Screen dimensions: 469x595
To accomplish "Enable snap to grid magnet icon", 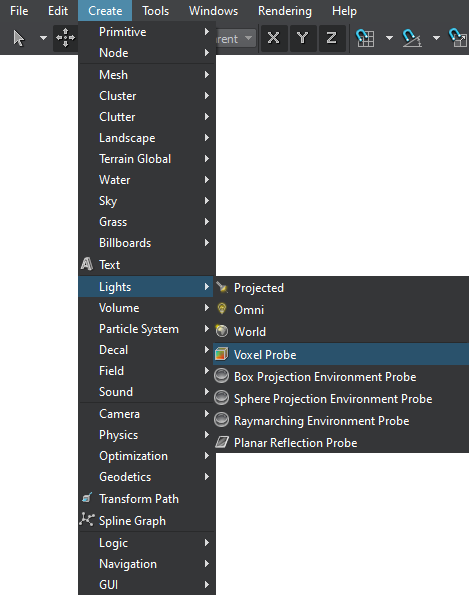I will pos(365,38).
